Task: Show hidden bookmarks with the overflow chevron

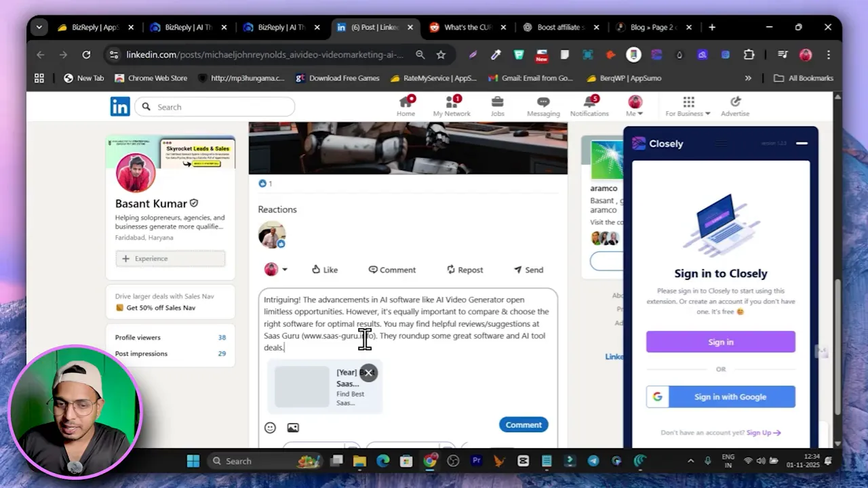Action: [x=748, y=77]
